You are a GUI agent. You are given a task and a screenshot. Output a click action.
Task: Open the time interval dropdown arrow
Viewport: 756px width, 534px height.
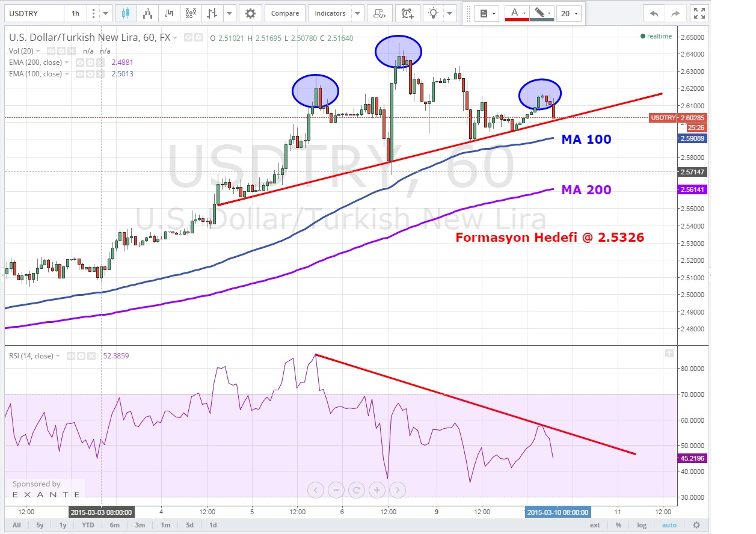(106, 13)
